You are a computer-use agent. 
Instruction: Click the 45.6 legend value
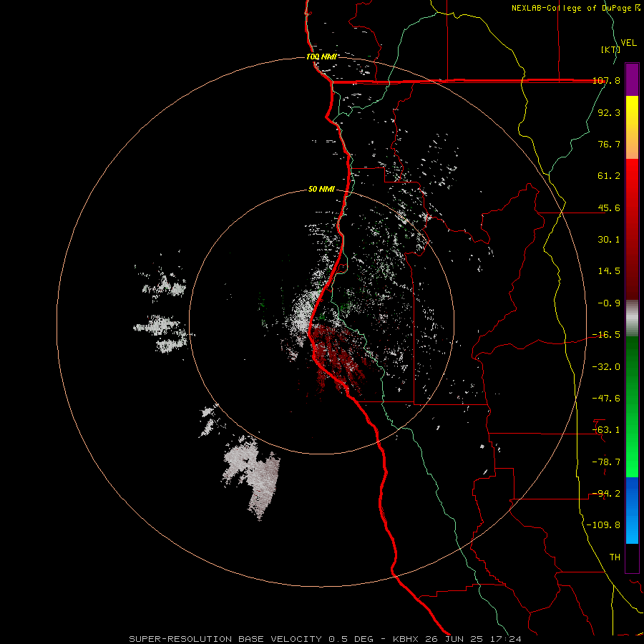click(x=609, y=208)
